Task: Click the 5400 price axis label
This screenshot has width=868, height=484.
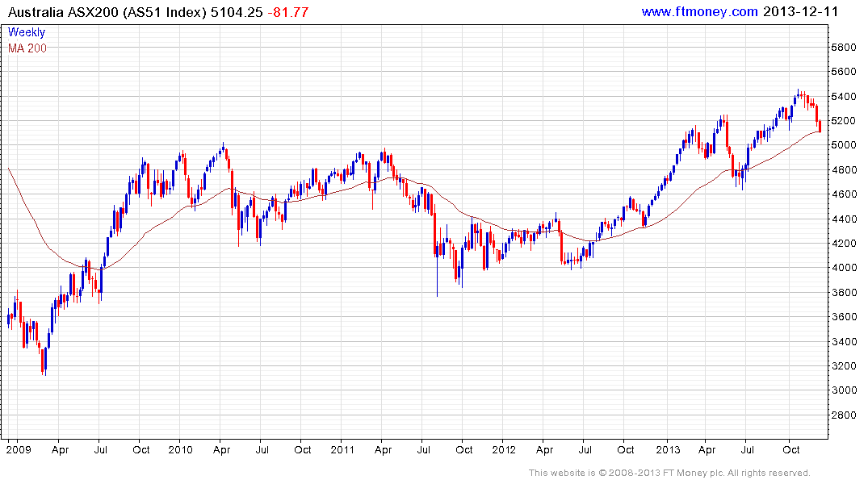Action: pyautogui.click(x=843, y=97)
